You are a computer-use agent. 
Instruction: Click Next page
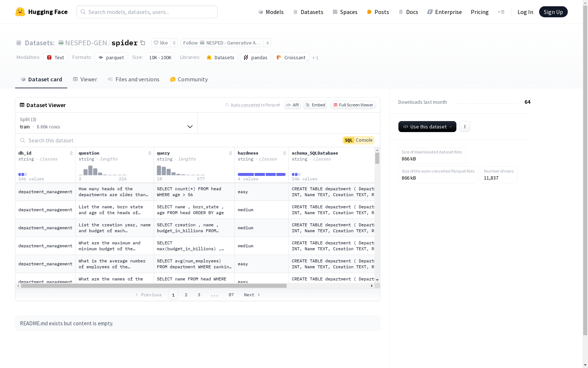point(252,295)
